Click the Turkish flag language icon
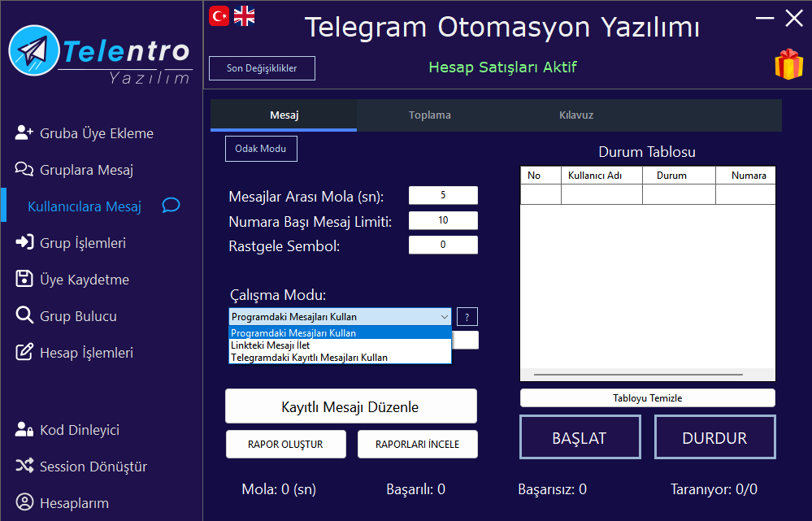 click(219, 15)
